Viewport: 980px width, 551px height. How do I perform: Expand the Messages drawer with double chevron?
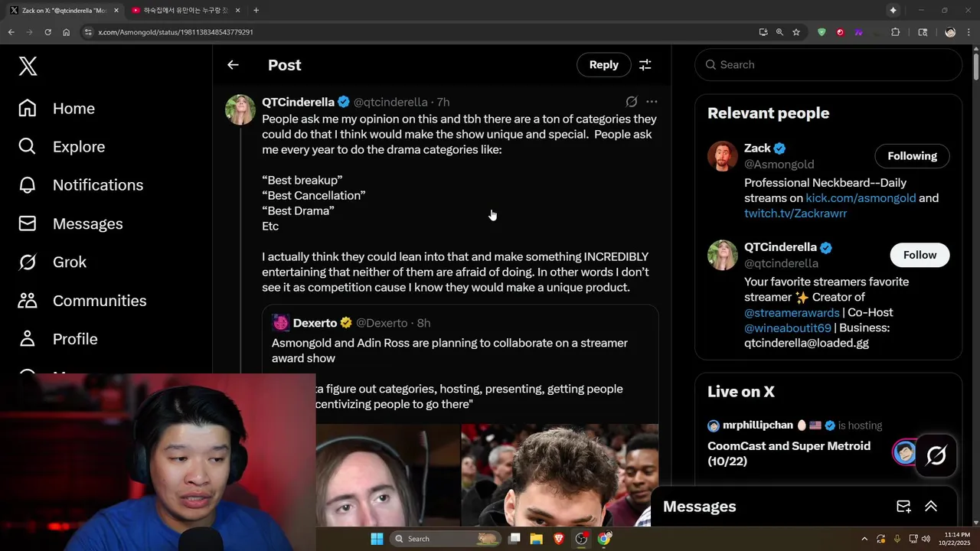pyautogui.click(x=931, y=507)
